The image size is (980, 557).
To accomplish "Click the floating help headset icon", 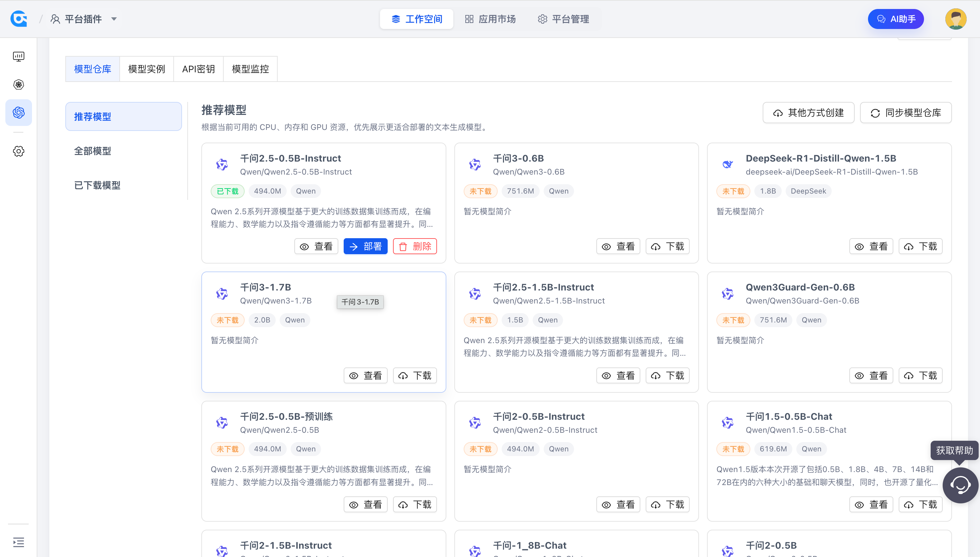I will click(960, 485).
